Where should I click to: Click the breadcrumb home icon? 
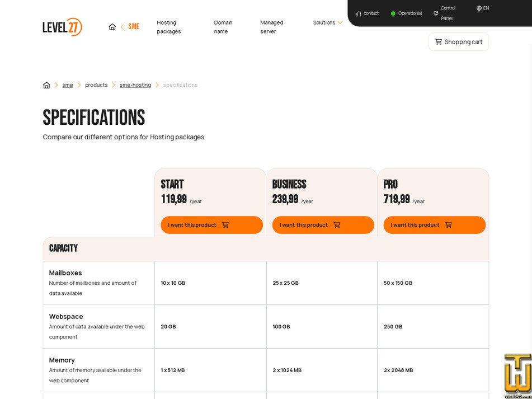click(46, 85)
